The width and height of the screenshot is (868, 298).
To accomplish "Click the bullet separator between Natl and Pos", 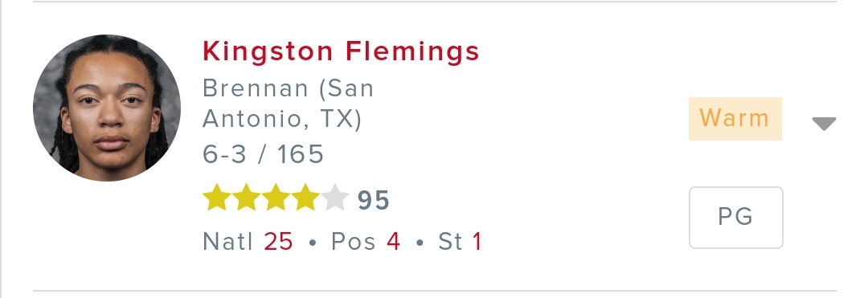I will point(312,243).
